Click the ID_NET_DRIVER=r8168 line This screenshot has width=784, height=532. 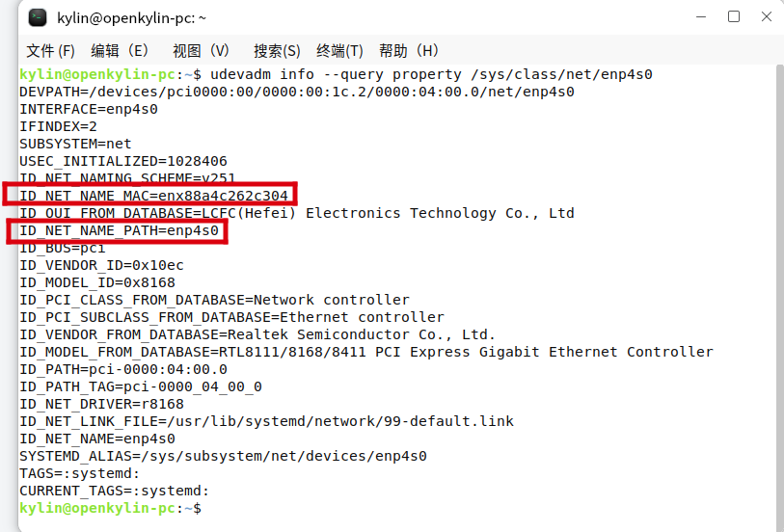click(x=101, y=404)
